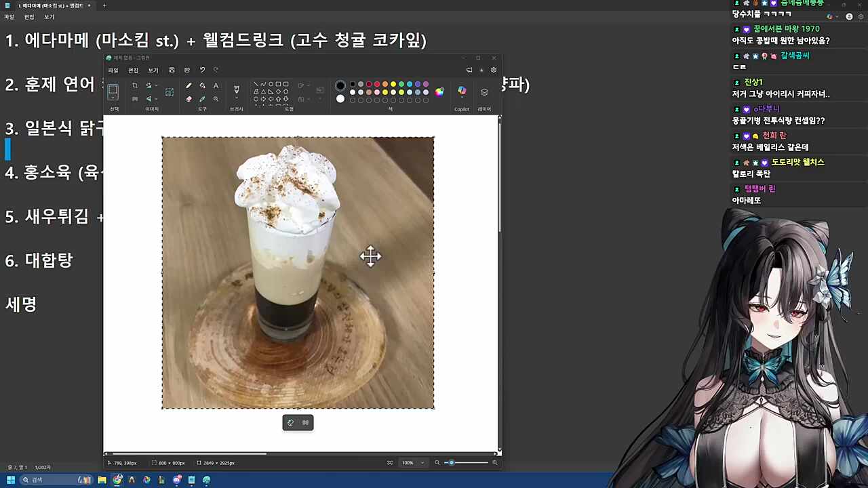868x488 pixels.
Task: Open Paint's Edit (편집) menu
Action: point(133,70)
